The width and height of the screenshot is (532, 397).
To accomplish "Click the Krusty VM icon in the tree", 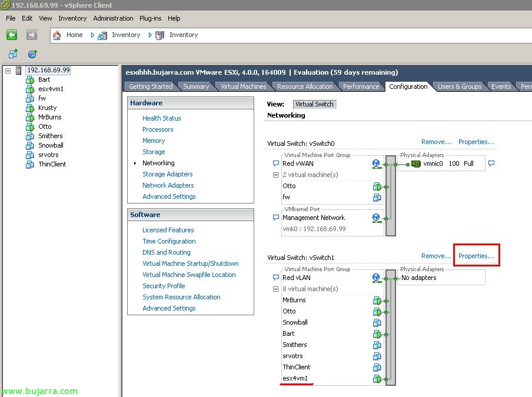I will 30,108.
